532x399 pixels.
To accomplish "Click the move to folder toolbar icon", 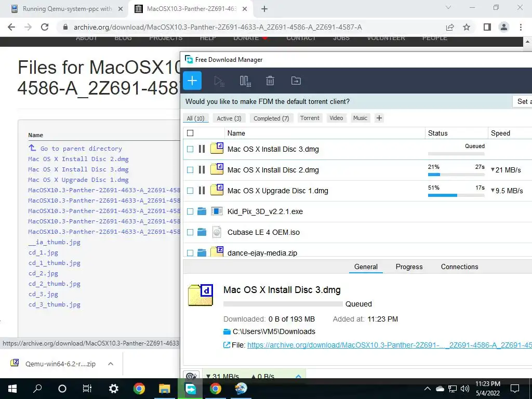I will coord(296,81).
